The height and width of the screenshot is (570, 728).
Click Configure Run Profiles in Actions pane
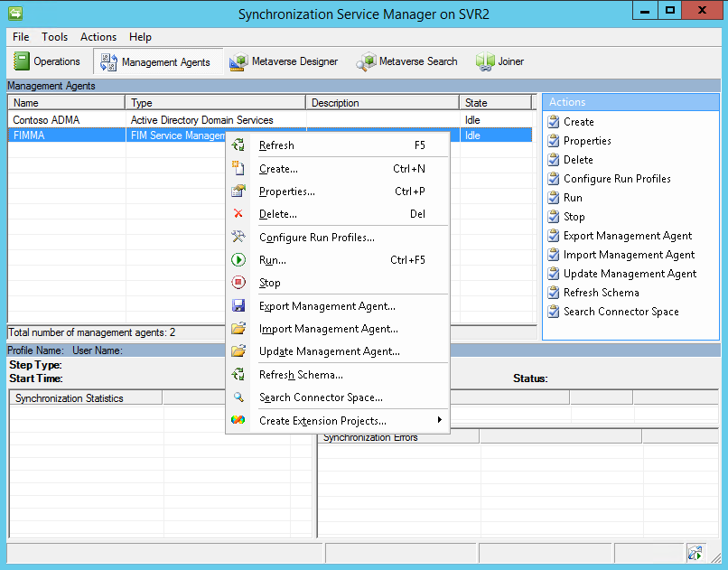click(x=617, y=179)
